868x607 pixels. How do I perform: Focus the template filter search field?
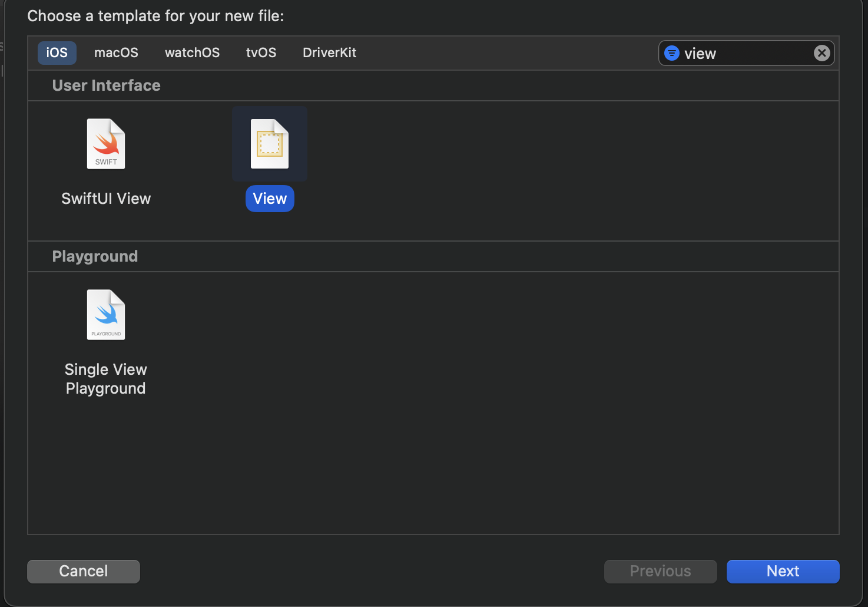tap(747, 53)
